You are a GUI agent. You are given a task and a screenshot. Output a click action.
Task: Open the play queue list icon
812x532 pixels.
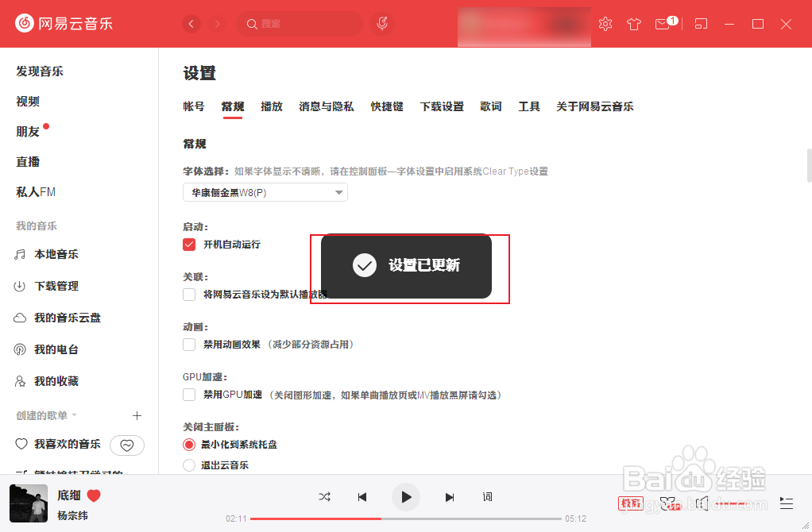point(786,503)
